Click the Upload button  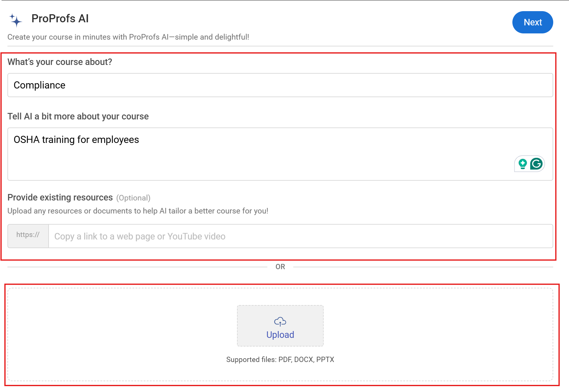point(280,326)
